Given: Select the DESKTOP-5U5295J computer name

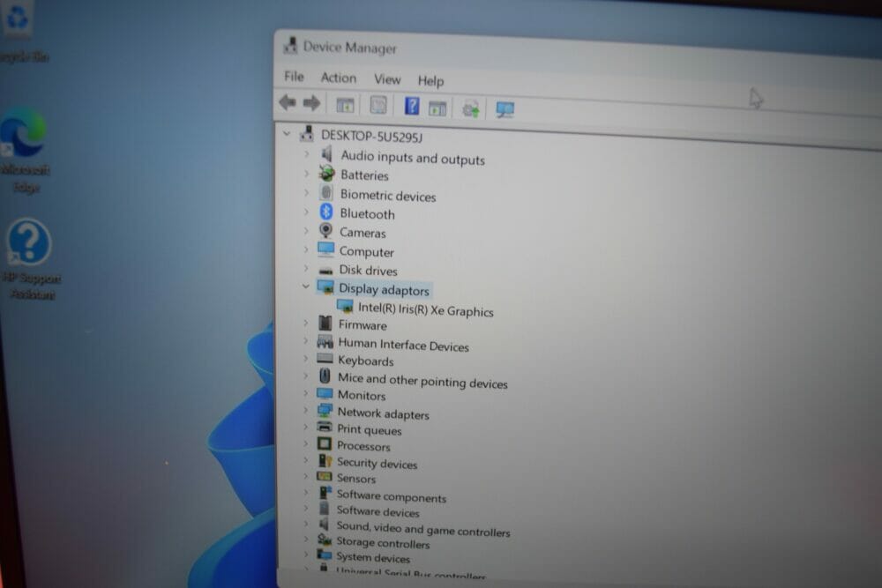Looking at the screenshot, I should (x=372, y=136).
